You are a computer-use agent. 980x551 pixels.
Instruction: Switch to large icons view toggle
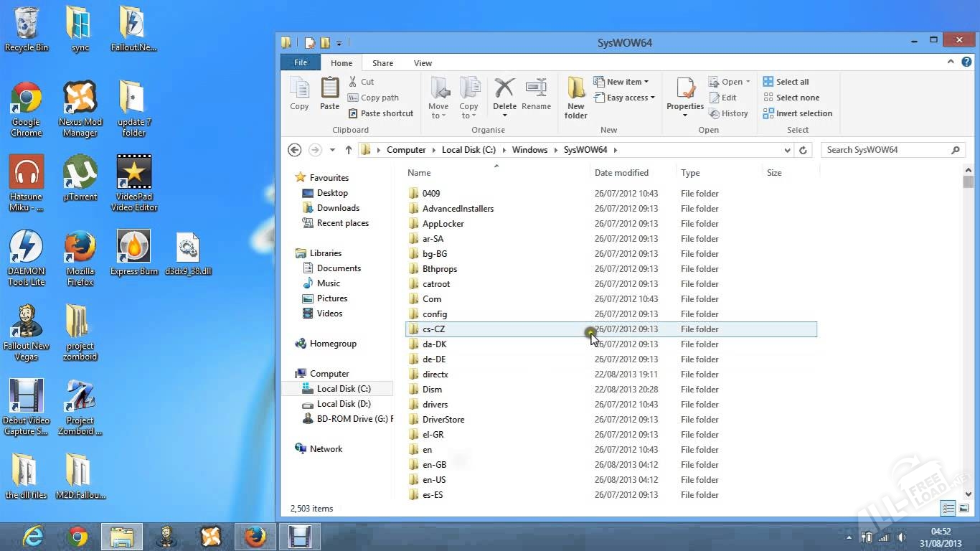click(964, 509)
